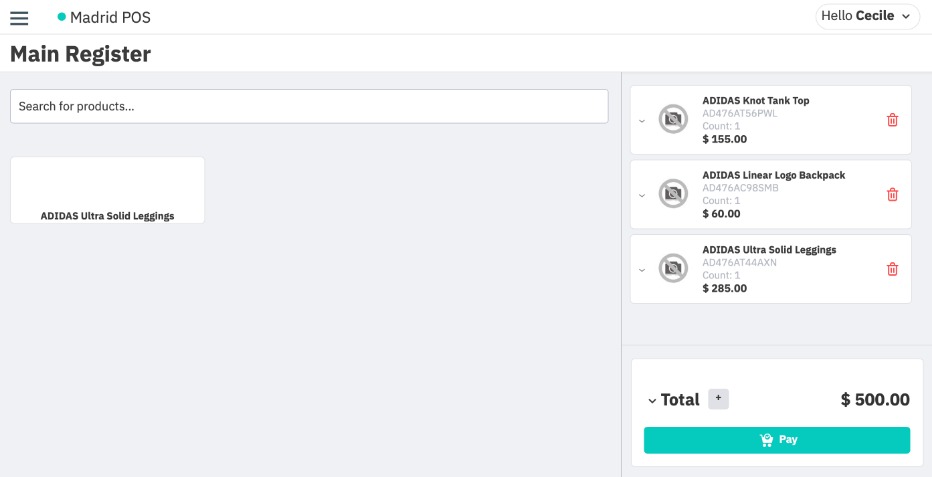The width and height of the screenshot is (932, 477).
Task: Delete ADIDAS Ultra Solid Leggings cart item
Action: 892,268
